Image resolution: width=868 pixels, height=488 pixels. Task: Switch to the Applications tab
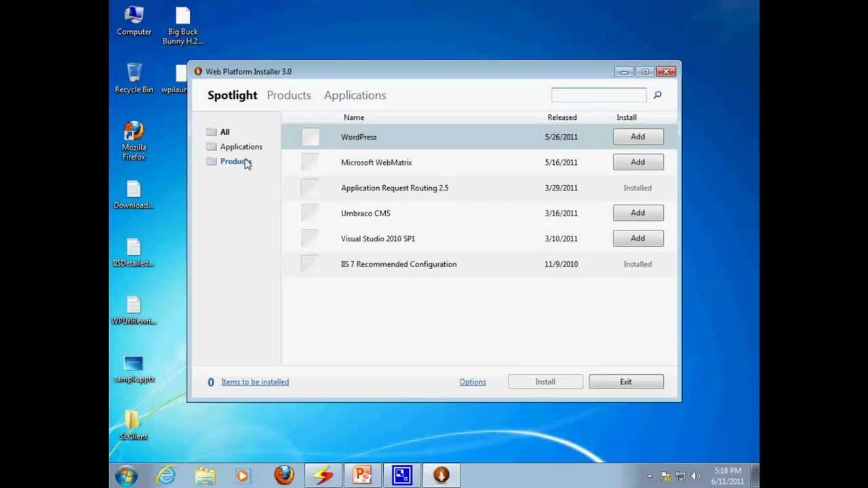355,96
